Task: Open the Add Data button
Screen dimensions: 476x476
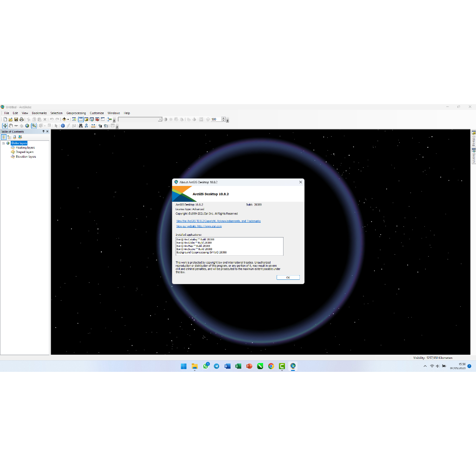Action: coord(64,119)
